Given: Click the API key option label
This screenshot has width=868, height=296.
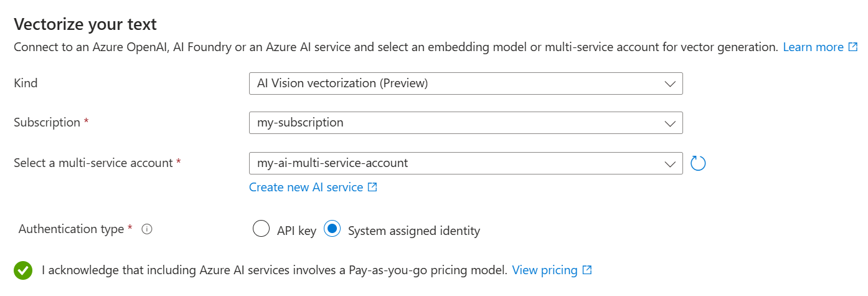Looking at the screenshot, I should click(x=296, y=231).
